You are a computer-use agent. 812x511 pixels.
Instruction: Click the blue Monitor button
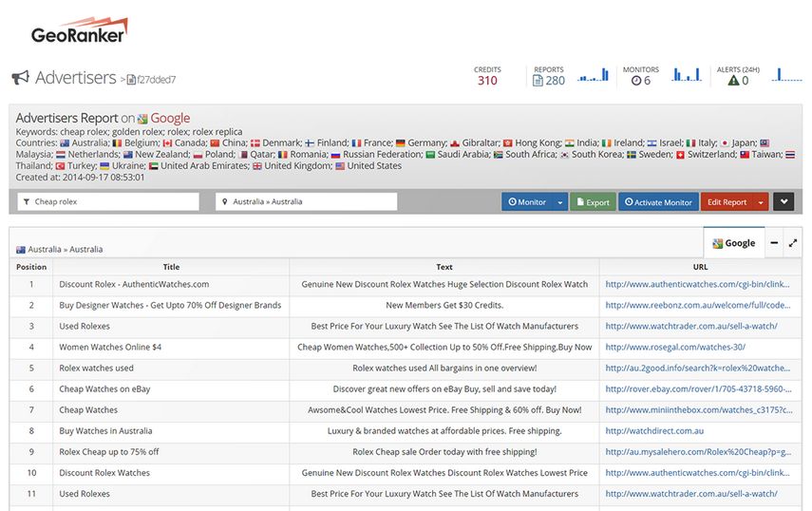(527, 202)
